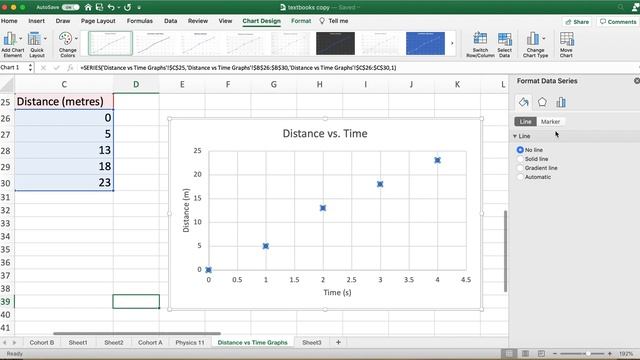Click the horizontal sheet scrollbar

pyautogui.click(x=137, y=333)
